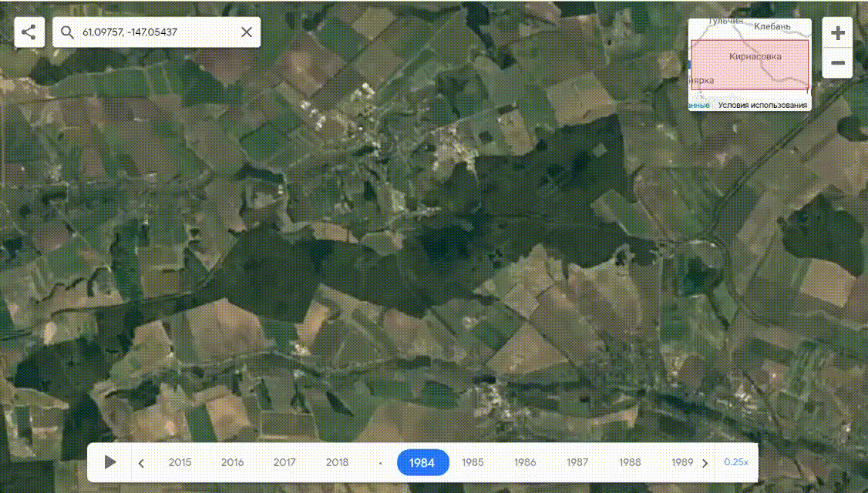Switch to the year 1989

click(681, 462)
